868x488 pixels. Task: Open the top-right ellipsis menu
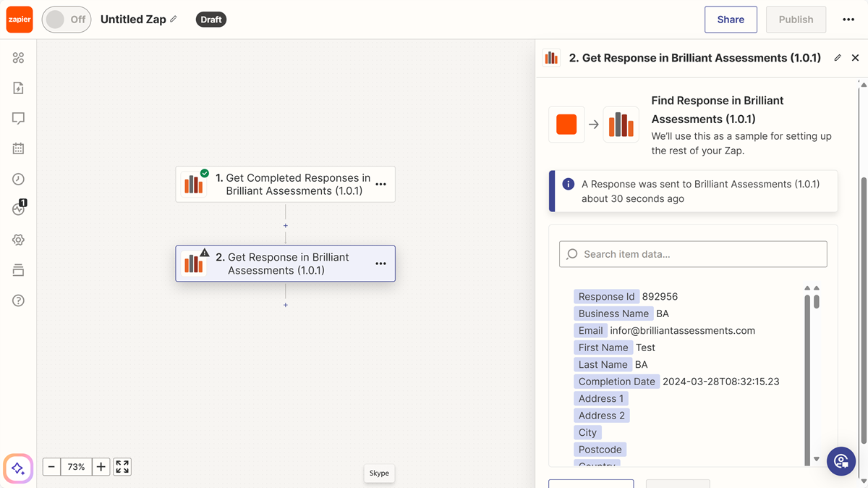[848, 20]
